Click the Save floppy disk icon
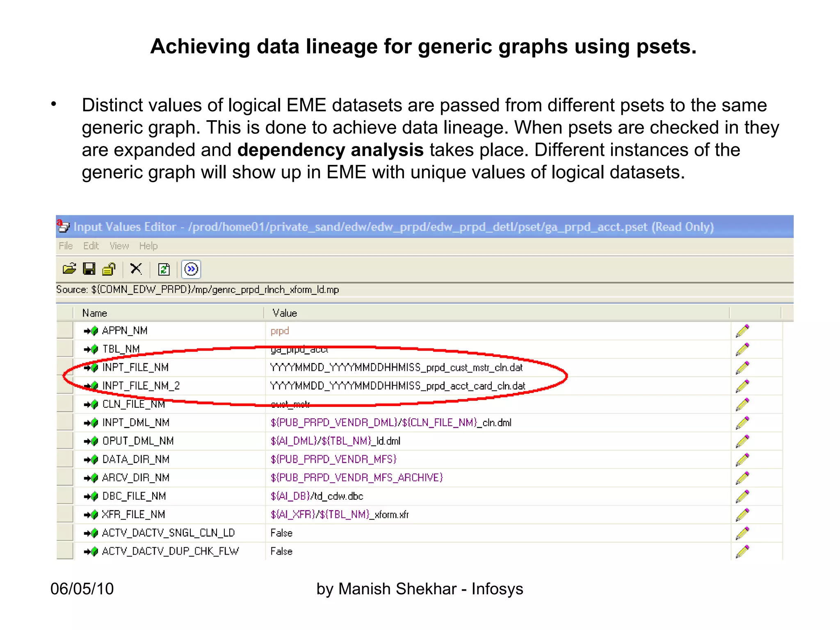 (89, 269)
